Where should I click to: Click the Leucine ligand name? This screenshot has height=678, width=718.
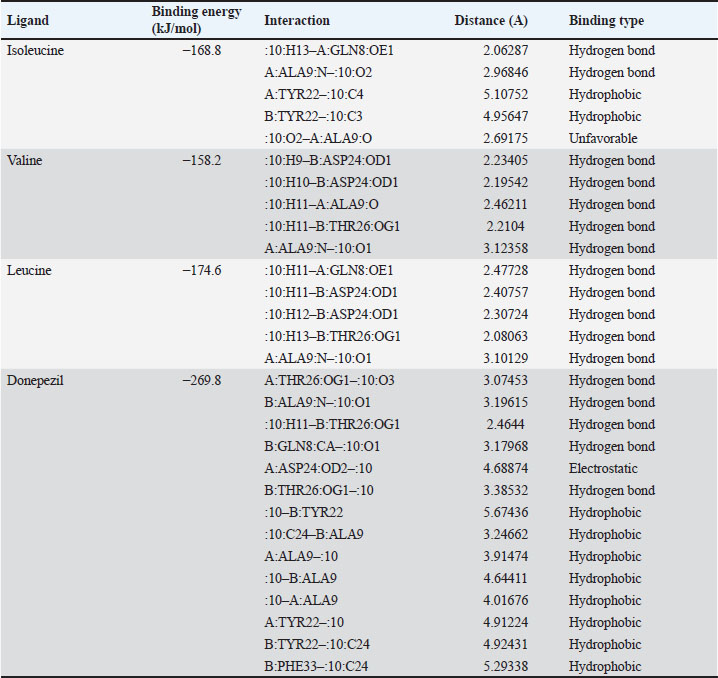(31, 271)
